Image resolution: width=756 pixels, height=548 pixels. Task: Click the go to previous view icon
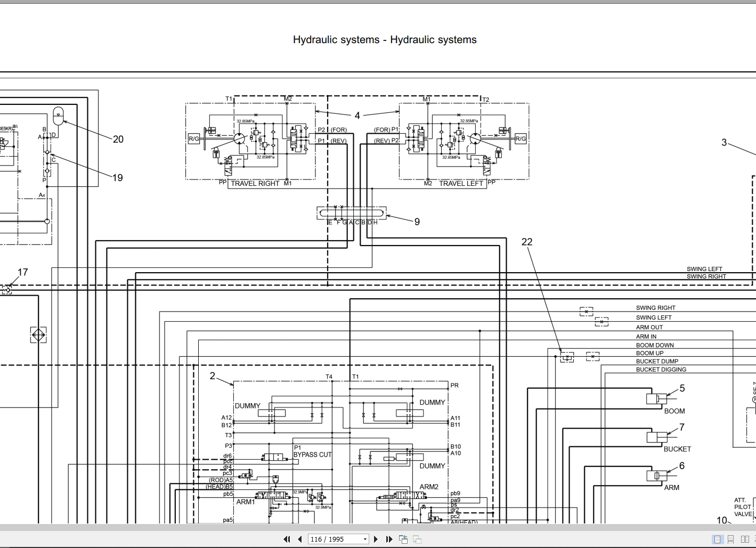click(x=403, y=539)
